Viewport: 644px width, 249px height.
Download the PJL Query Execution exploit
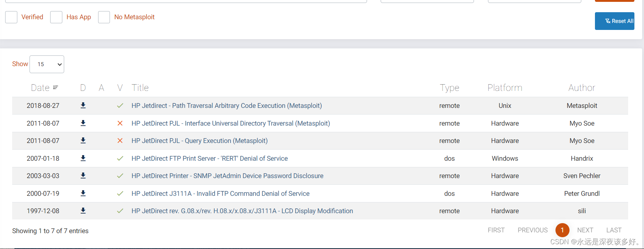83,140
